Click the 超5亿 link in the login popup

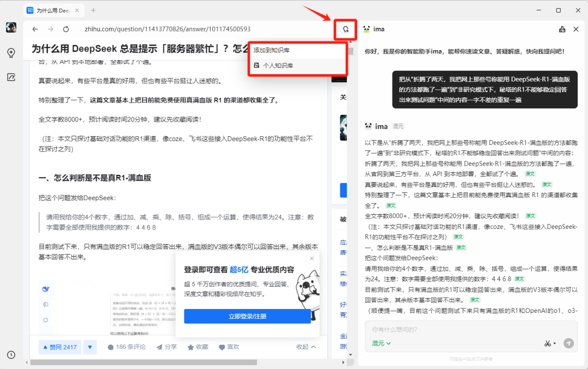click(239, 269)
